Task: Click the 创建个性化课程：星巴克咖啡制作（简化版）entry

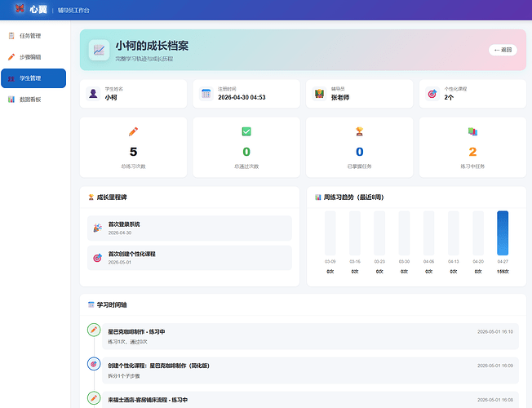Action: click(310, 370)
